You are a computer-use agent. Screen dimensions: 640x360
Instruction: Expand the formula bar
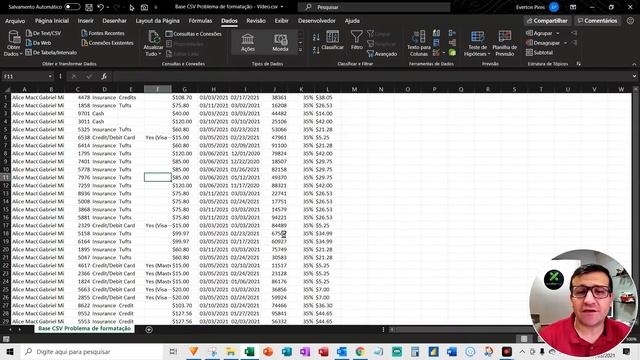(x=634, y=76)
